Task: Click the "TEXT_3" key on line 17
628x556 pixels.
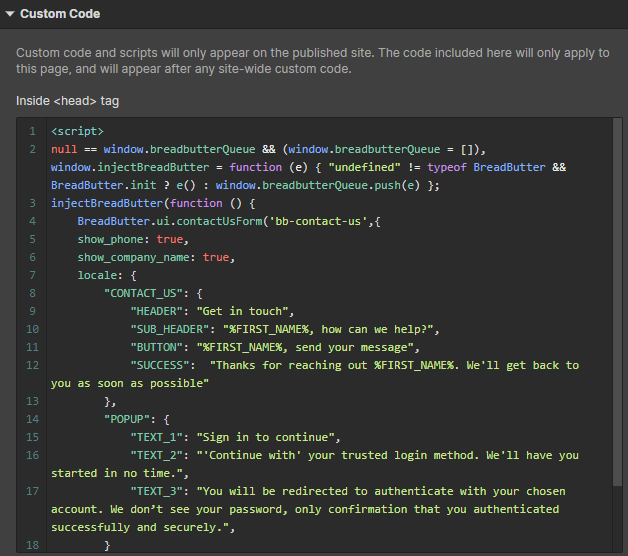Action: tap(156, 492)
